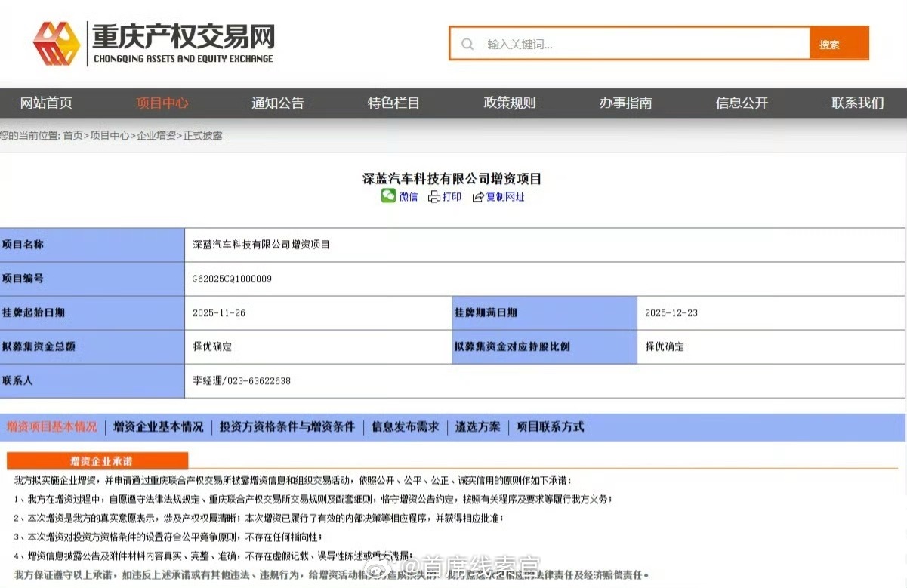Share the project via the WeChat icon
This screenshot has height=588, width=907.
tap(388, 196)
